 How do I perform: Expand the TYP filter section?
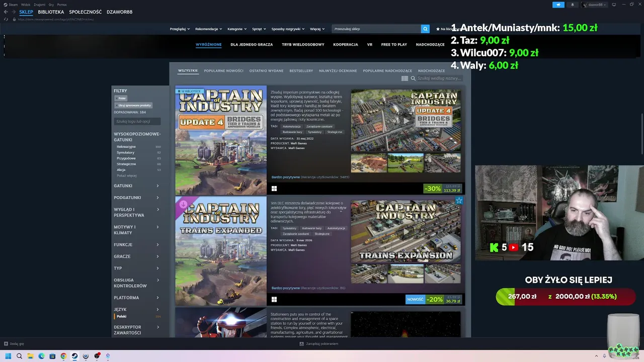click(136, 268)
